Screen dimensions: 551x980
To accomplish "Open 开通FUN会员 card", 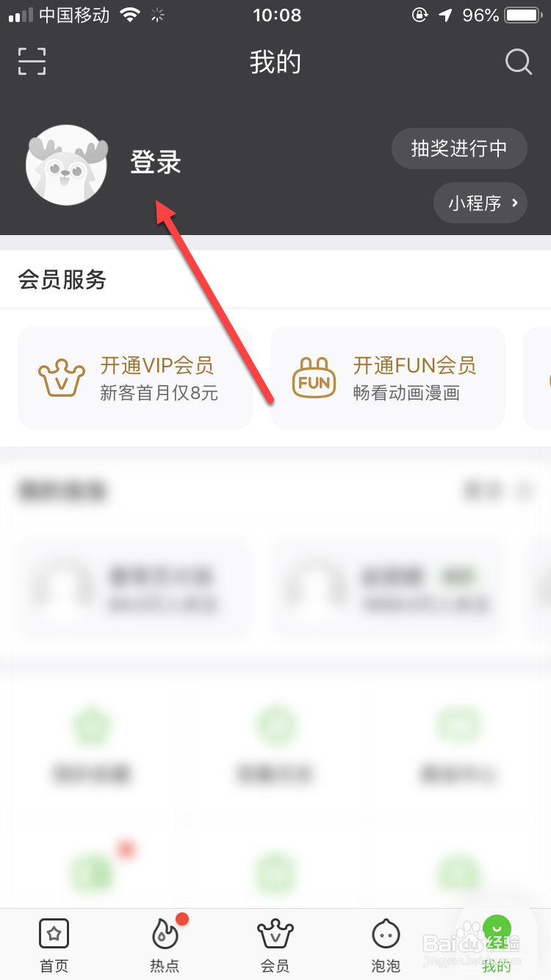I will (388, 378).
